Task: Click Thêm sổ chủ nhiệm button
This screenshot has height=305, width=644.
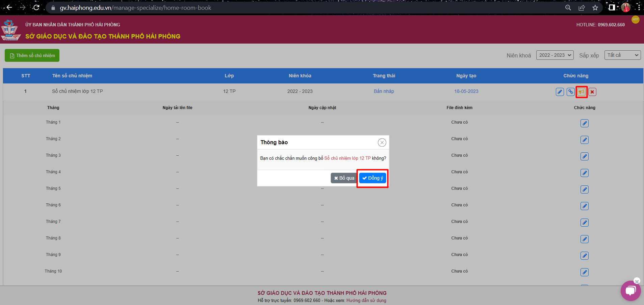Action: 32,55
